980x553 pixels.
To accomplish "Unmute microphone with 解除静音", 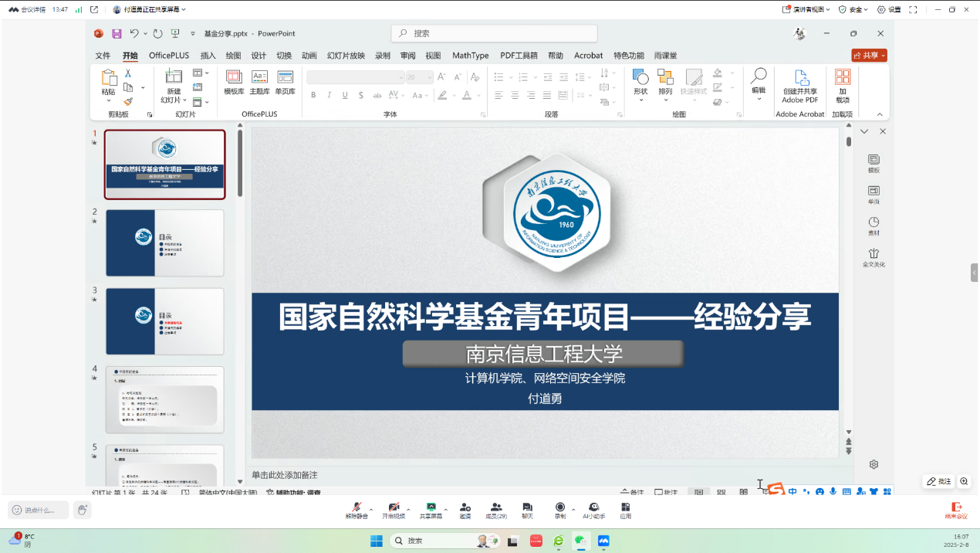I will [357, 511].
